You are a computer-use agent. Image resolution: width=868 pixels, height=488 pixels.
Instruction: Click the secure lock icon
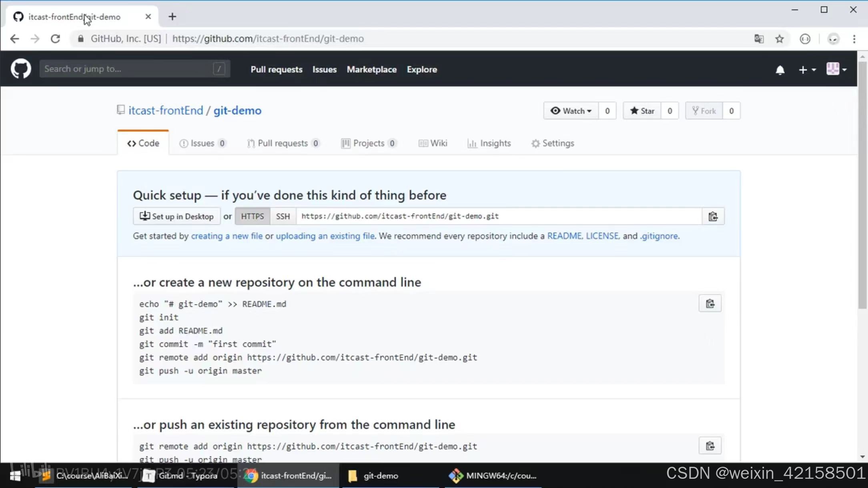(80, 39)
